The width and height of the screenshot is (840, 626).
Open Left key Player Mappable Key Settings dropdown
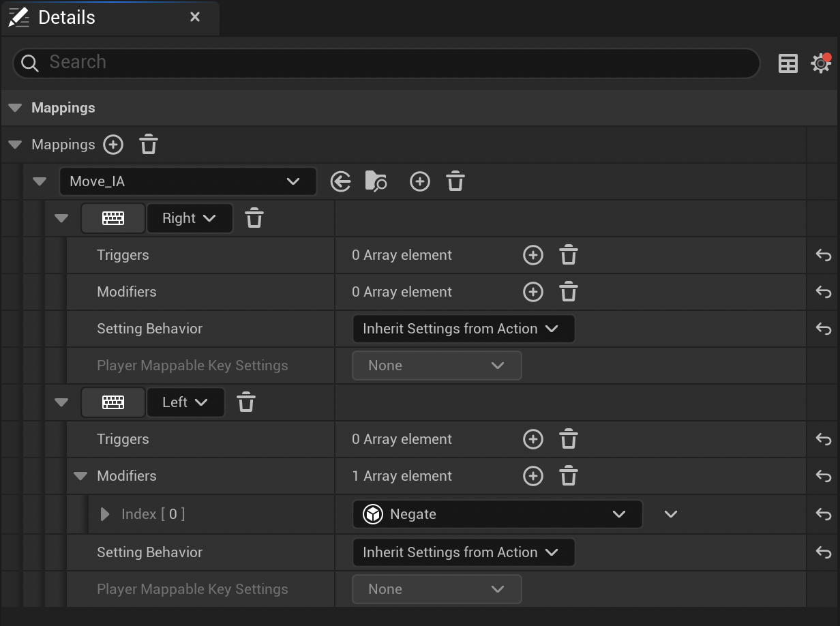pos(437,589)
